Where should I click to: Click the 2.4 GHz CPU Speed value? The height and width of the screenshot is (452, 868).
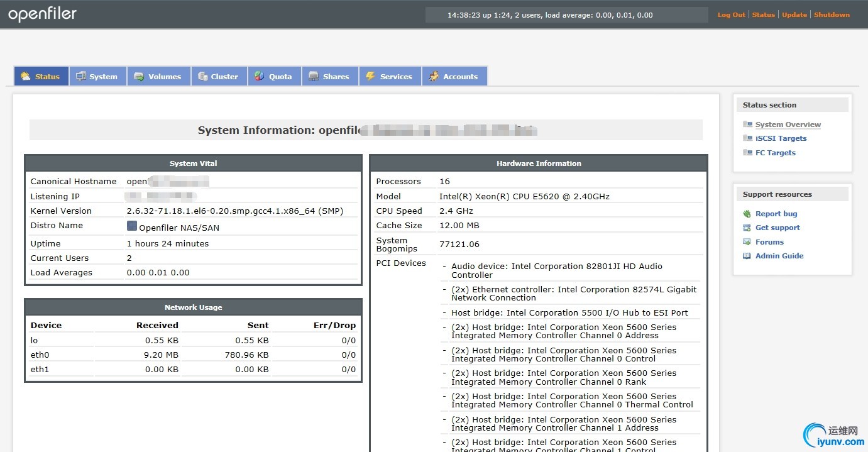pyautogui.click(x=456, y=211)
